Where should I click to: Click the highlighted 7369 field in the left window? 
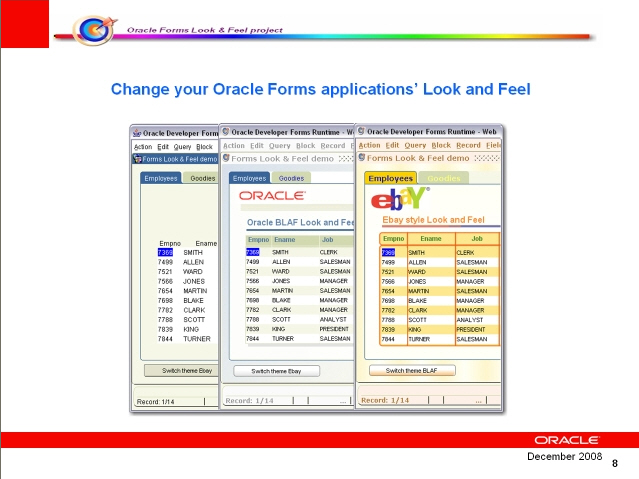[165, 252]
